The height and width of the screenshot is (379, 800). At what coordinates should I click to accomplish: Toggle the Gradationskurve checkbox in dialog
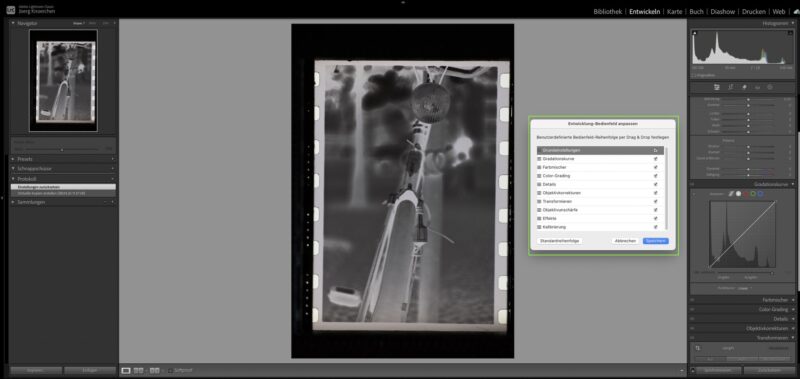655,159
